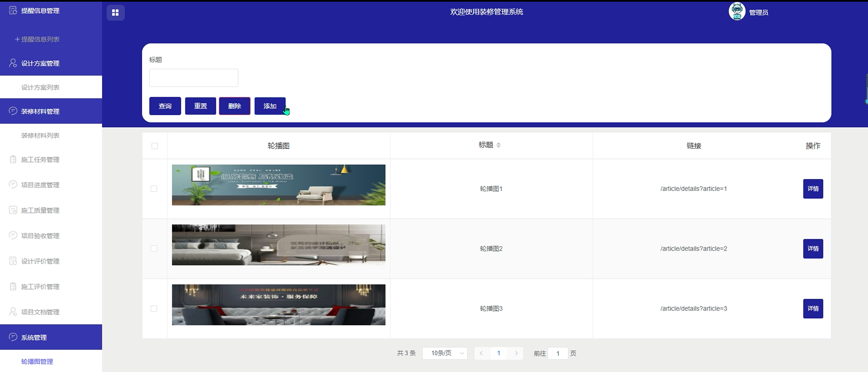868x372 pixels.
Task: Open the 设计方案列表 submenu item
Action: pyautogui.click(x=40, y=88)
